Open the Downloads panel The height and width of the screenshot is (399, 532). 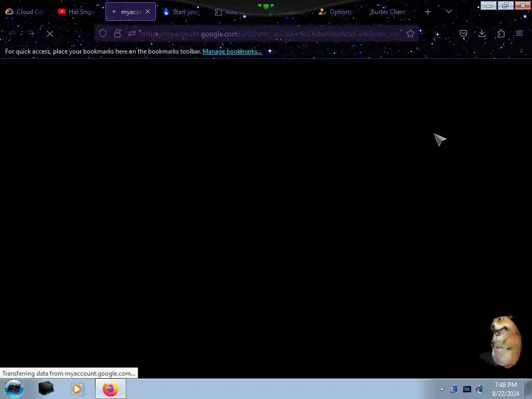482,33
